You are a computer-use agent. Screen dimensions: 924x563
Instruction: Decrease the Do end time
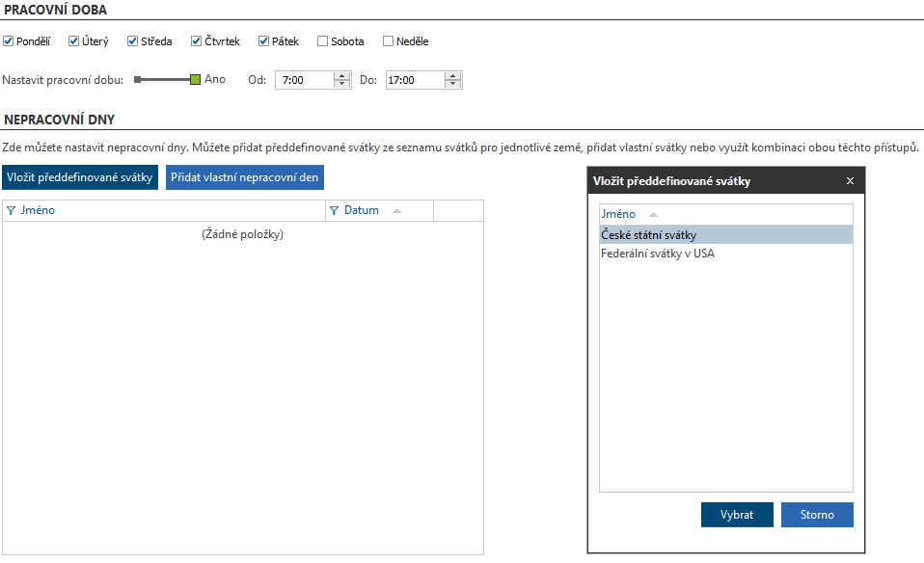pos(453,85)
